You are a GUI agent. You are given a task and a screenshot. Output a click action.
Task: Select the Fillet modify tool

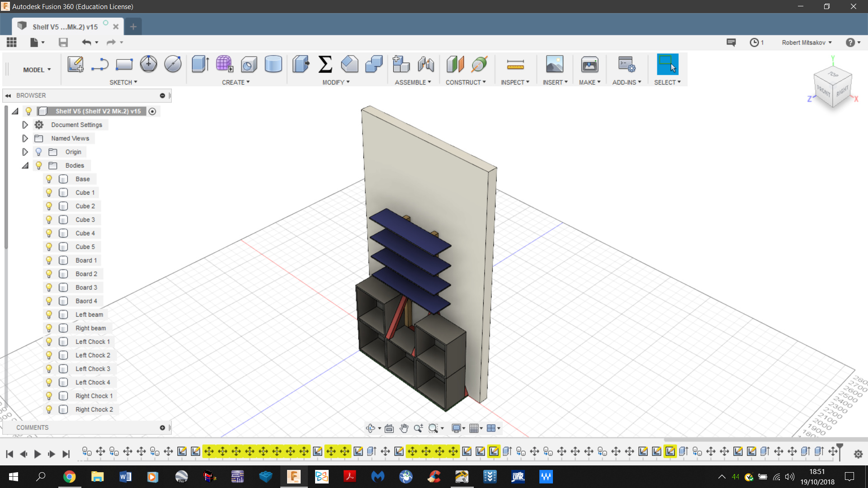point(349,64)
